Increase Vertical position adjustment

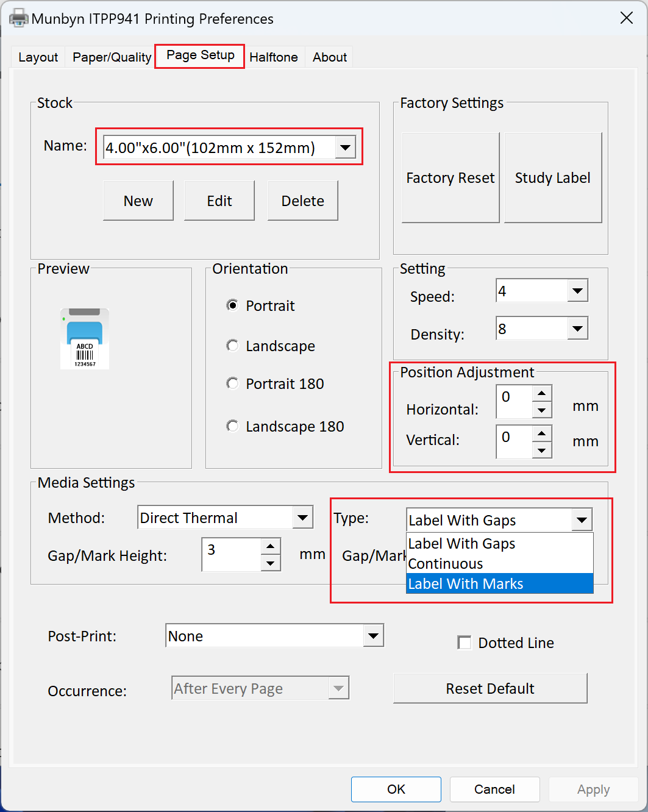coord(542,433)
